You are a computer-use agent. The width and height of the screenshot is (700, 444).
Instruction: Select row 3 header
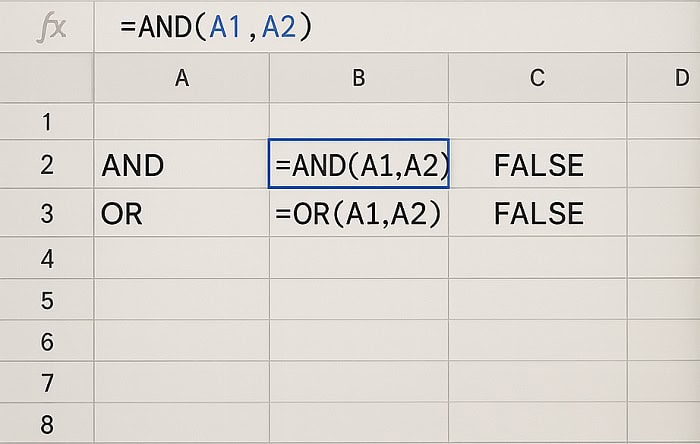click(x=46, y=213)
